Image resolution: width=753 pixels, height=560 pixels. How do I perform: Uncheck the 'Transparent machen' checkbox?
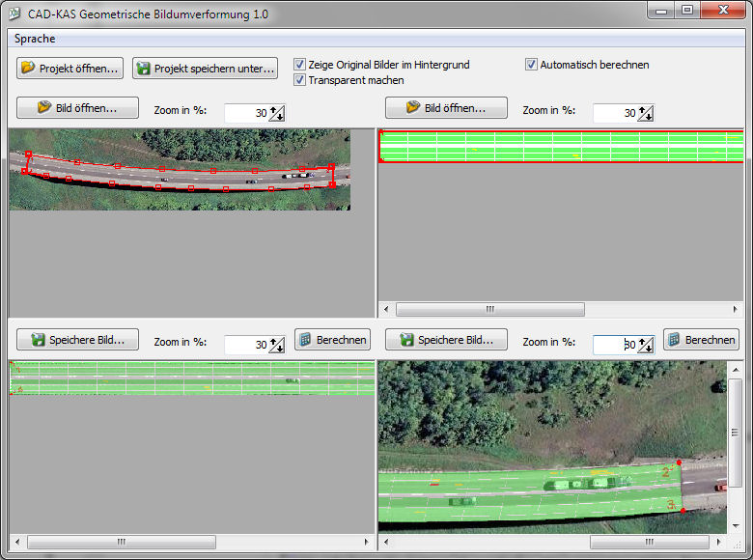point(300,80)
